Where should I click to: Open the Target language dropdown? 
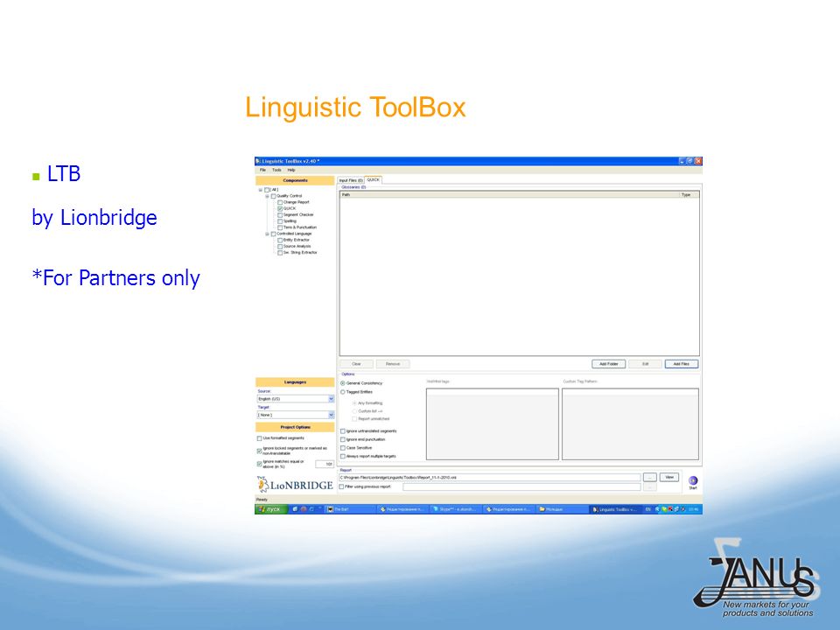pyautogui.click(x=331, y=415)
